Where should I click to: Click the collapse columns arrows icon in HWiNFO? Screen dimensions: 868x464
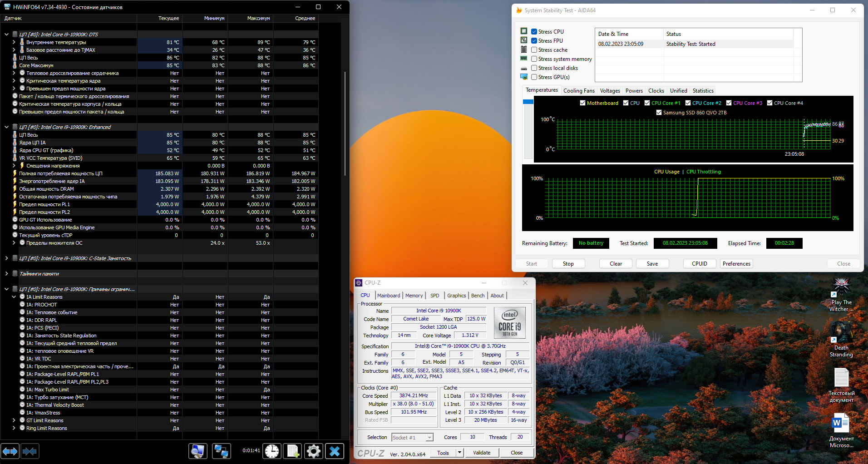point(30,451)
